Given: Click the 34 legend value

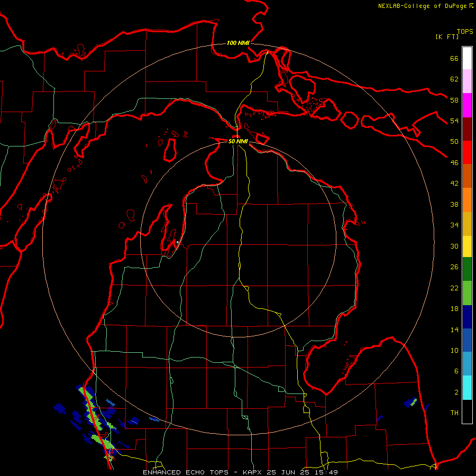Looking at the screenshot, I should click(454, 225).
